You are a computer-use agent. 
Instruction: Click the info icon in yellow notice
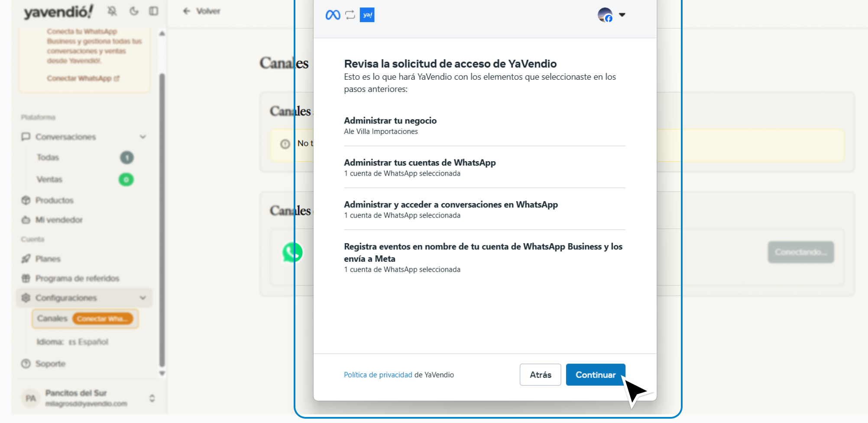(x=285, y=144)
